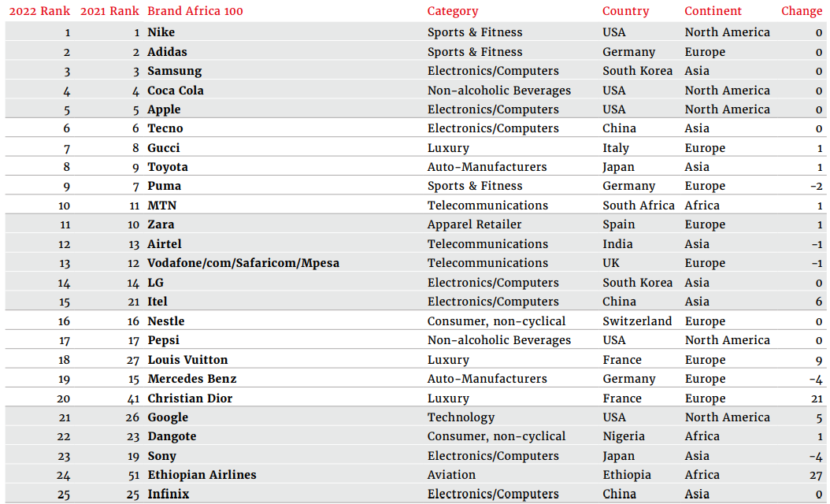Click the "Category" column header
Image resolution: width=830 pixels, height=504 pixels.
coord(453,11)
